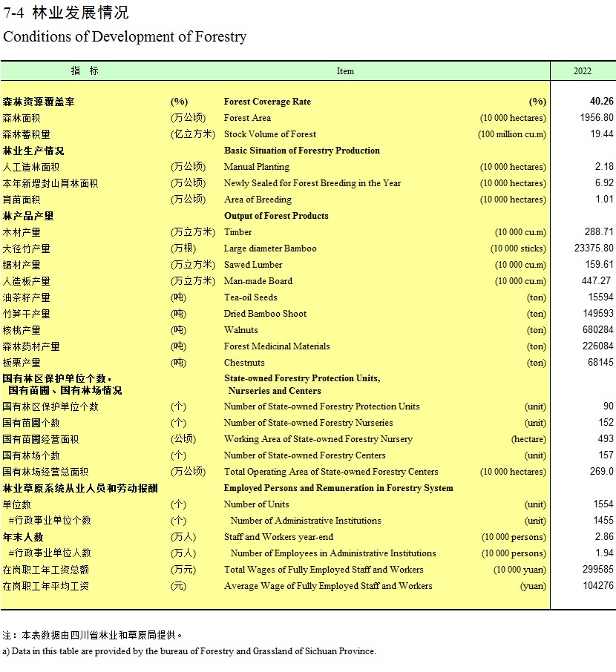This screenshot has width=616, height=672.
Task: Select Total Wages value 299585
Action: 598,569
